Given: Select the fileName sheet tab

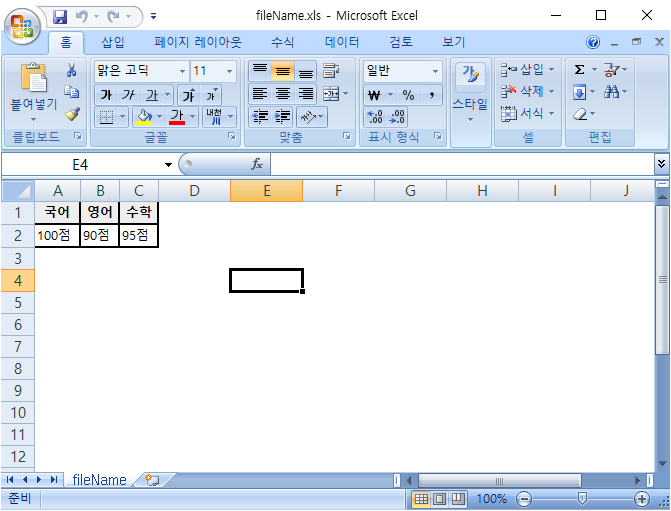Looking at the screenshot, I should (x=99, y=480).
